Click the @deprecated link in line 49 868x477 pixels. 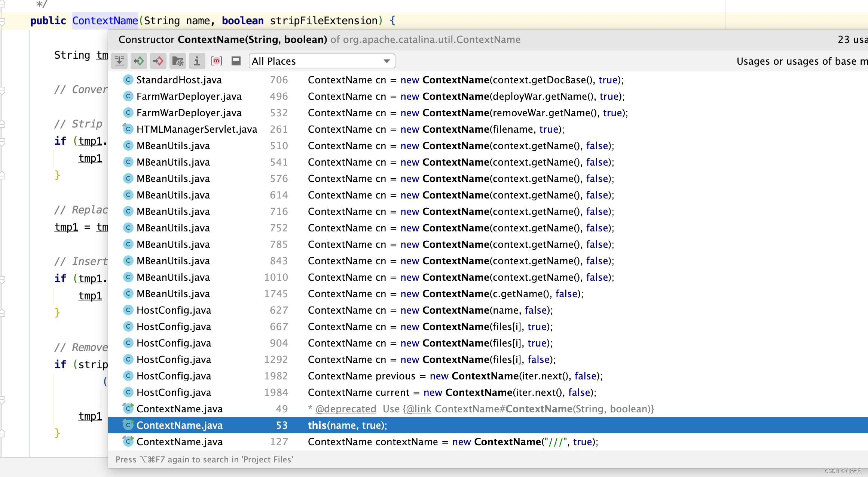(346, 409)
